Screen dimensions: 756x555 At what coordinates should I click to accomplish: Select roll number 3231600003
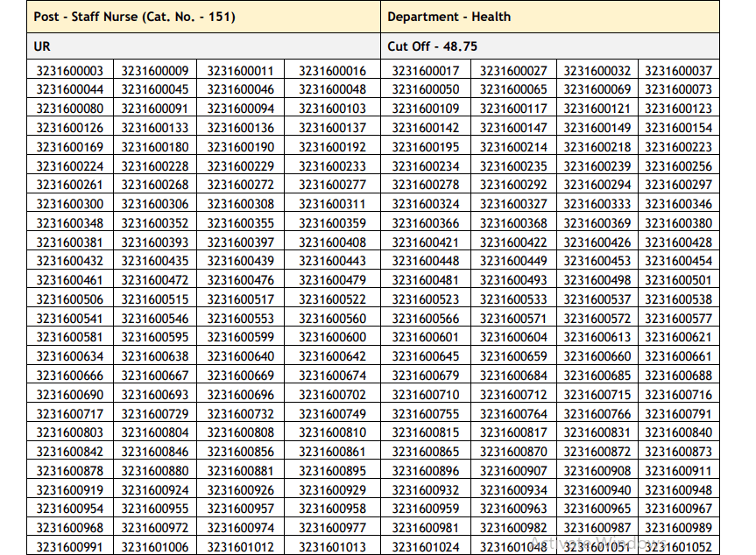[70, 71]
